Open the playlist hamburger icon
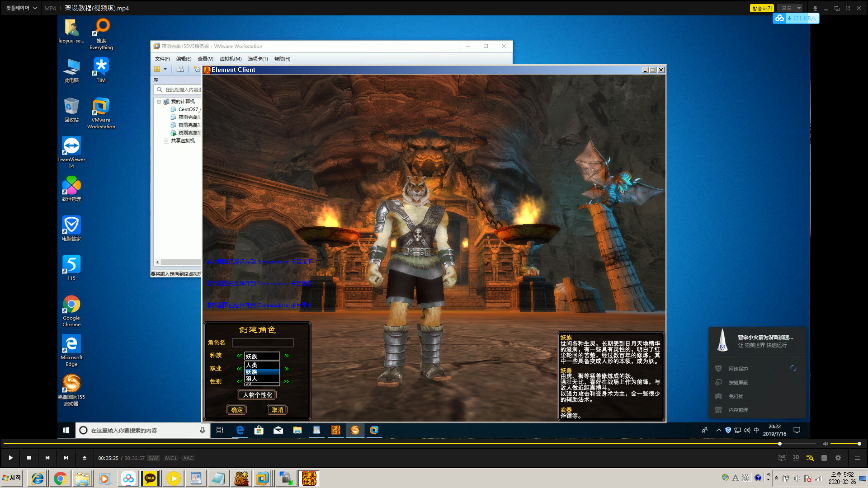This screenshot has height=488, width=868. (857, 458)
